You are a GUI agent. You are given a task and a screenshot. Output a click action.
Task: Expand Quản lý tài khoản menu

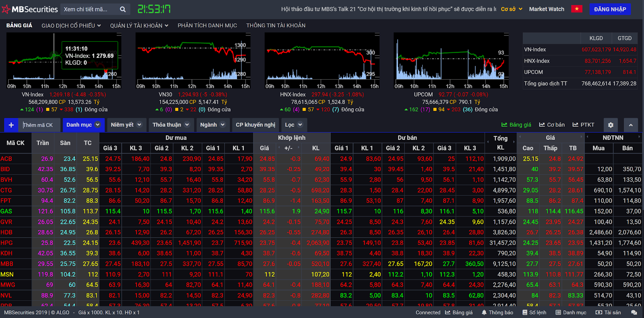pos(139,25)
